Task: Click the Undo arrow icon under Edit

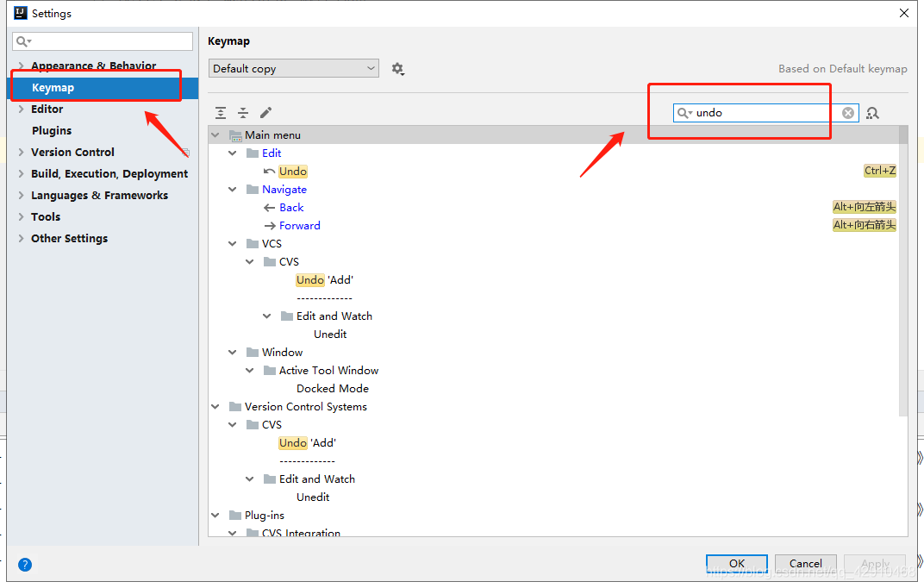Action: [x=269, y=172]
